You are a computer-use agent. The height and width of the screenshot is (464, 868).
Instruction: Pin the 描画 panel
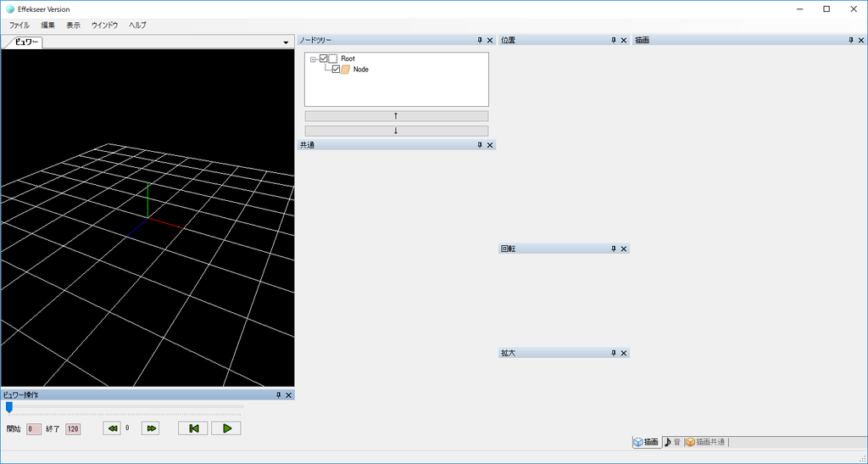(851, 41)
